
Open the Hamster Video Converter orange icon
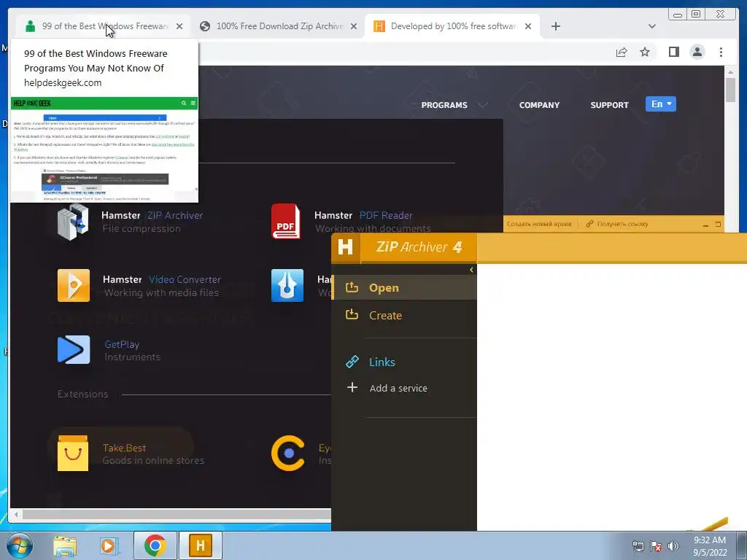[74, 285]
